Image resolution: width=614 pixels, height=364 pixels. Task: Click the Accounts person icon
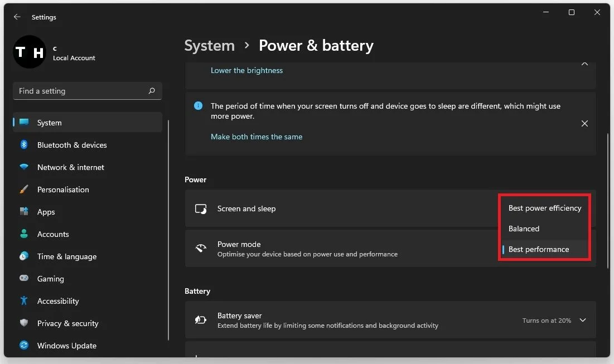(x=24, y=234)
